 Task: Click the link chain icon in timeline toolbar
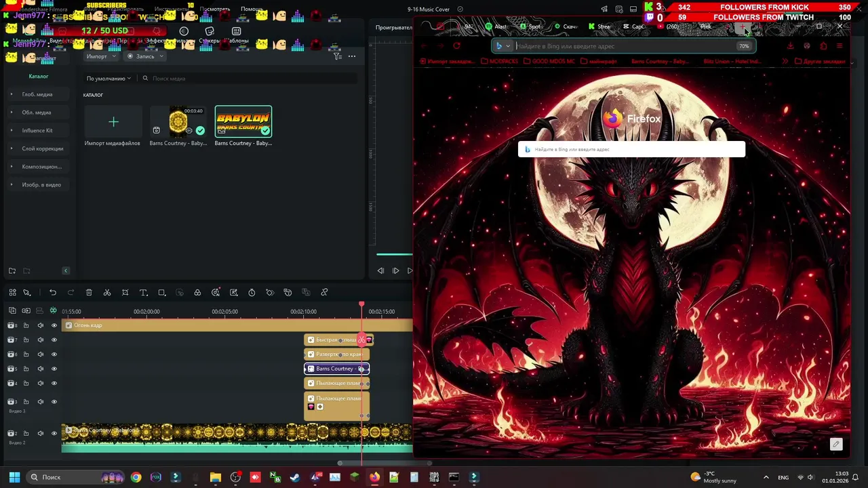324,293
